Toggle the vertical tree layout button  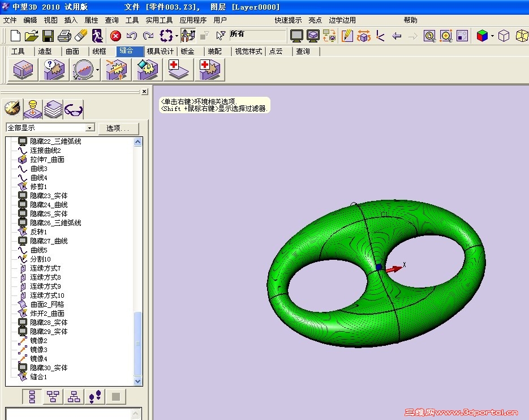(32, 397)
